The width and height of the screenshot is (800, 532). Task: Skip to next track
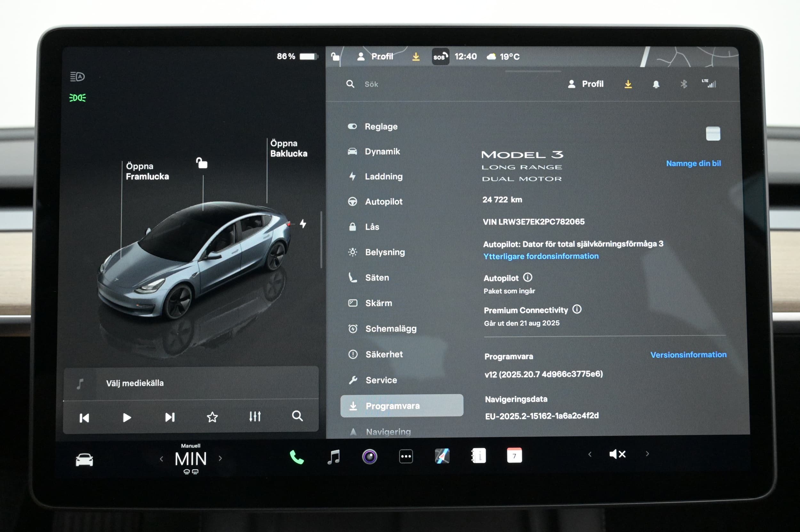pyautogui.click(x=170, y=417)
